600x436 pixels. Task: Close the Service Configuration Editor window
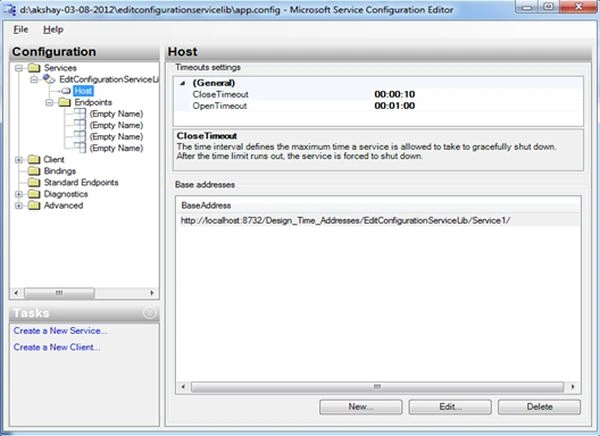pos(579,7)
